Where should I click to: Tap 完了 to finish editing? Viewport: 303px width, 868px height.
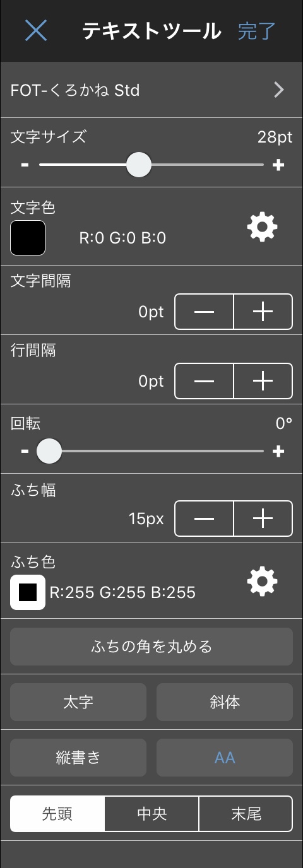pos(256,31)
